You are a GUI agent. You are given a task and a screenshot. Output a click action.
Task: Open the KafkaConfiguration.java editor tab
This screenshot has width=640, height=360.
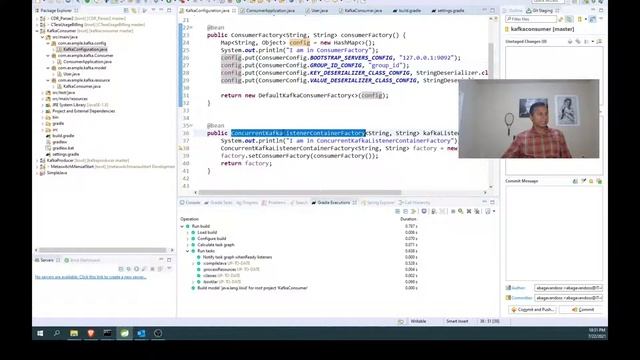[207, 11]
